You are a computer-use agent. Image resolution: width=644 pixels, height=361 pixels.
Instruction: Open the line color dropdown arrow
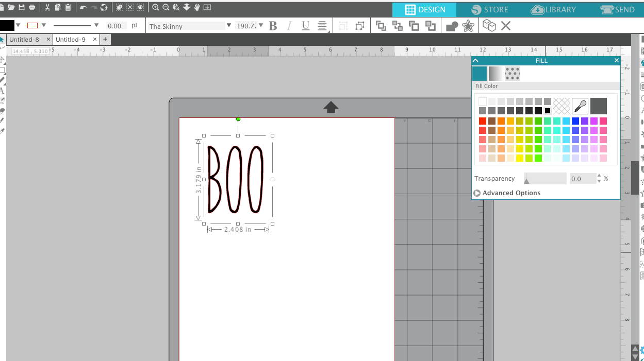[x=44, y=25]
